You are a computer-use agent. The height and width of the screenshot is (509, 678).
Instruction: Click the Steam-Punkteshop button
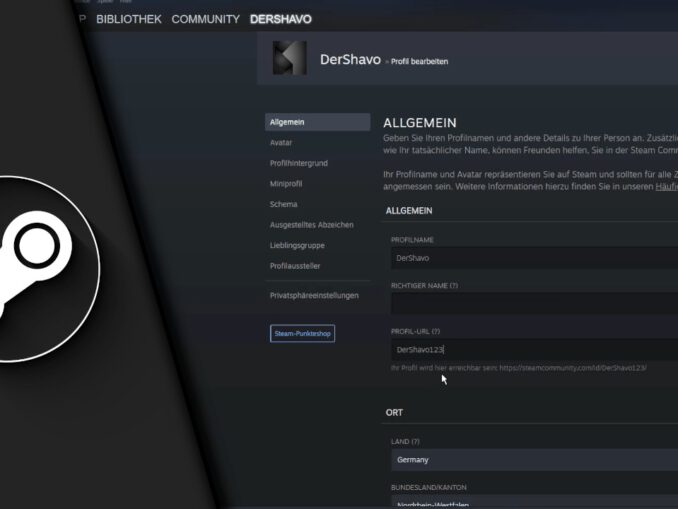302,333
